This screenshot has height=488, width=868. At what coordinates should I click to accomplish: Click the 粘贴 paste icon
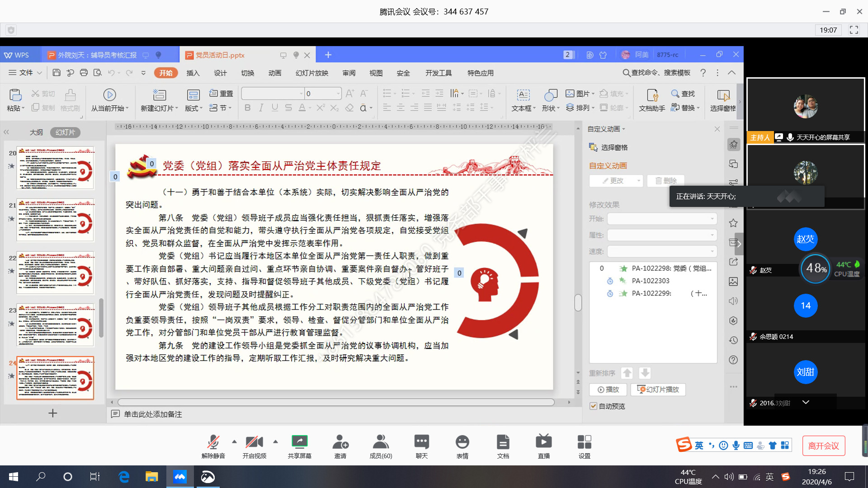tap(15, 95)
